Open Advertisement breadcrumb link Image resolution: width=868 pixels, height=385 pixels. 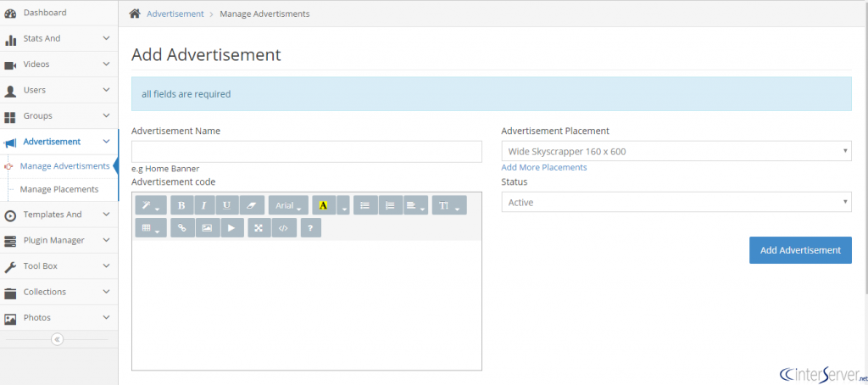(x=175, y=14)
